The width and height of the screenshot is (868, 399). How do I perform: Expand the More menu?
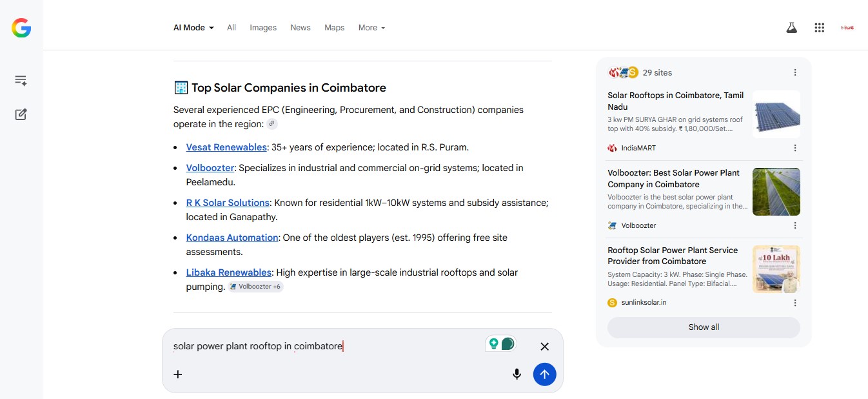(371, 28)
